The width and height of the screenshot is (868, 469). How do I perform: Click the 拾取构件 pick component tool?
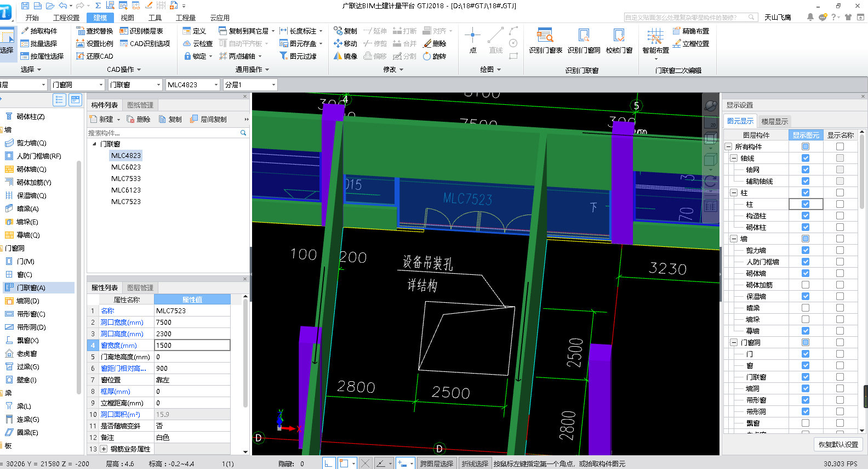click(x=39, y=31)
